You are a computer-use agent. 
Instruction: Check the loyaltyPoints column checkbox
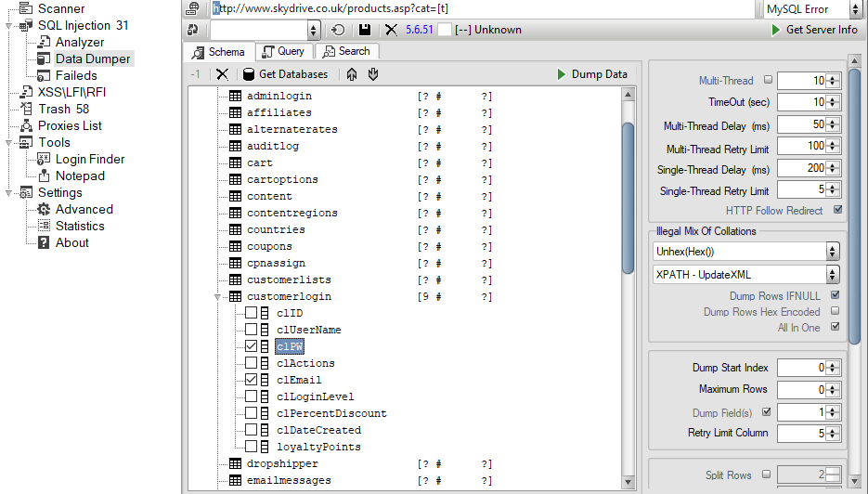point(252,447)
